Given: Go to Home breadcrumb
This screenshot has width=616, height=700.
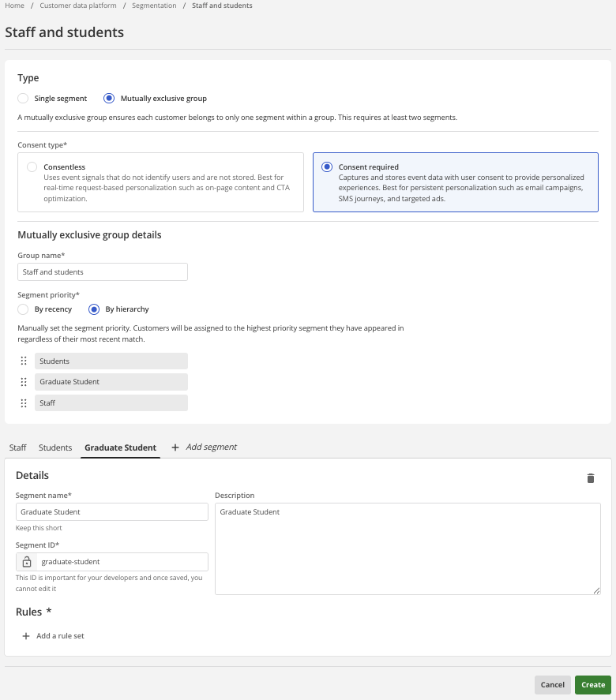Looking at the screenshot, I should [x=15, y=6].
